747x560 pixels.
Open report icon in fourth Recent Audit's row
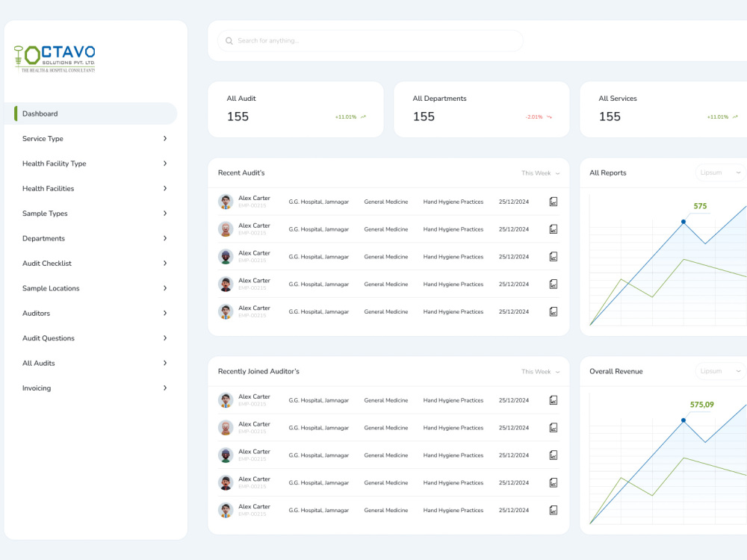553,284
